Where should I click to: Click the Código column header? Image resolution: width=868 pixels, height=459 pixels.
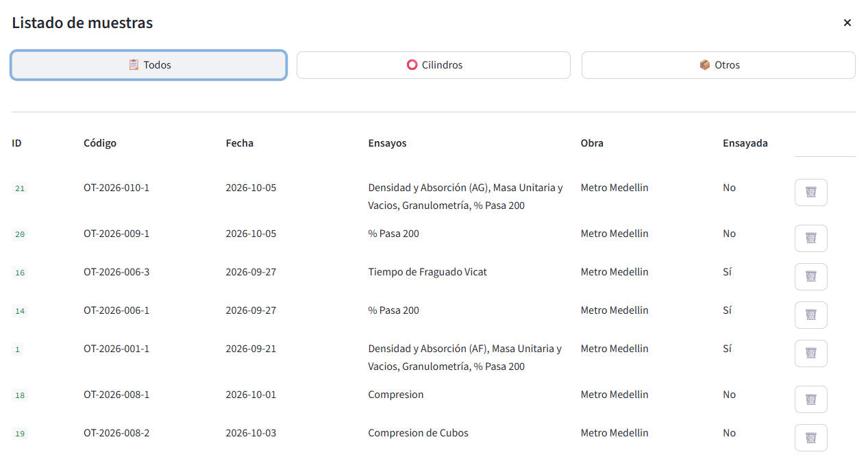[100, 143]
